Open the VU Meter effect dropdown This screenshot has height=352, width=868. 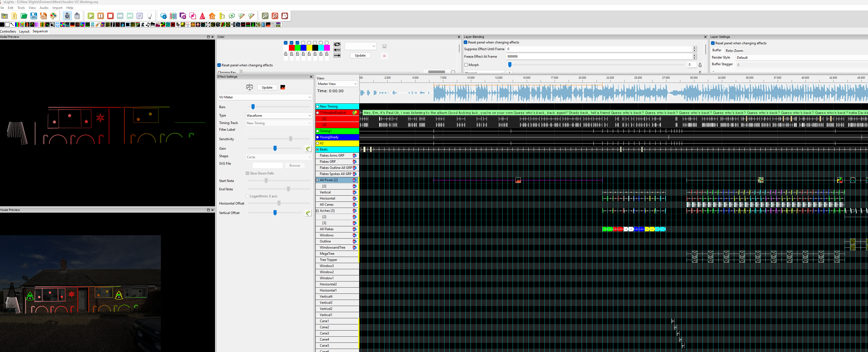(265, 97)
